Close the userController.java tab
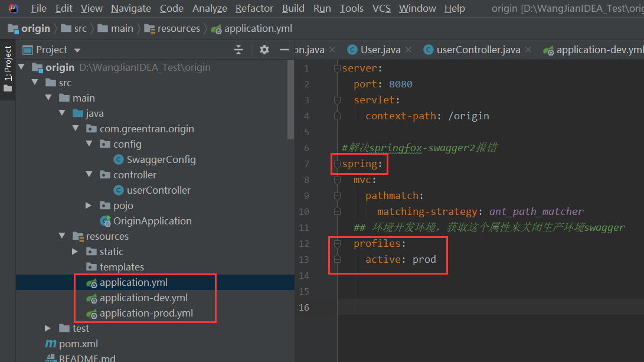 pos(528,50)
